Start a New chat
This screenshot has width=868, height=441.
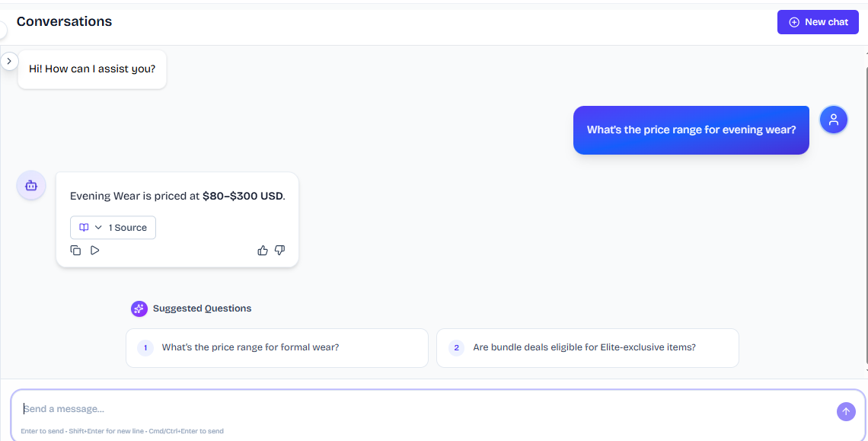[x=818, y=22]
